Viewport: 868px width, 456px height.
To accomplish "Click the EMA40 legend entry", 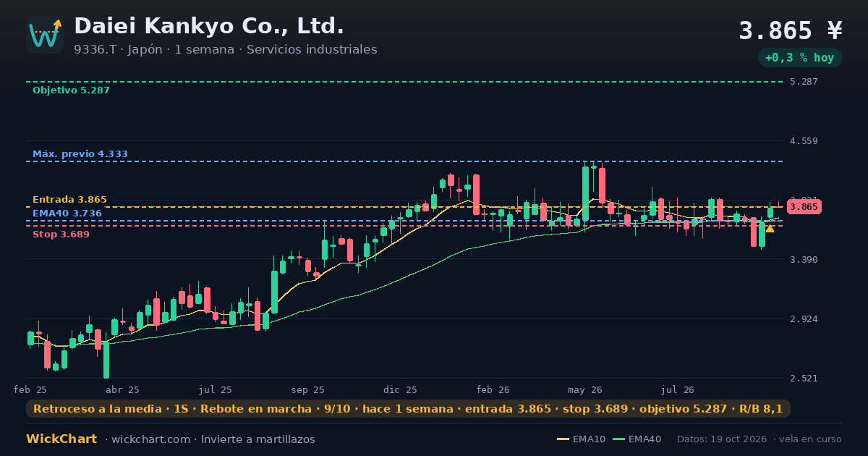I will (x=637, y=439).
